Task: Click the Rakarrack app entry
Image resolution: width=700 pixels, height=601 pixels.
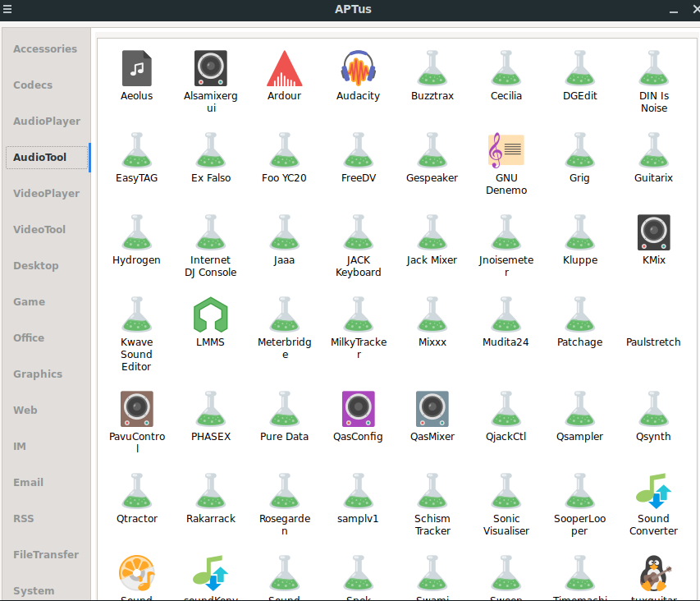Action: pos(211,498)
